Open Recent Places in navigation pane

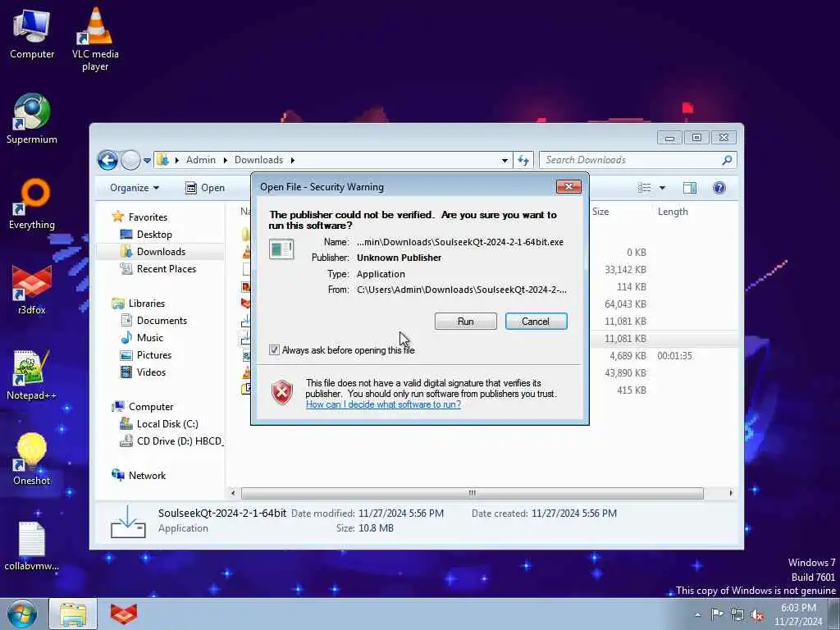(x=167, y=268)
